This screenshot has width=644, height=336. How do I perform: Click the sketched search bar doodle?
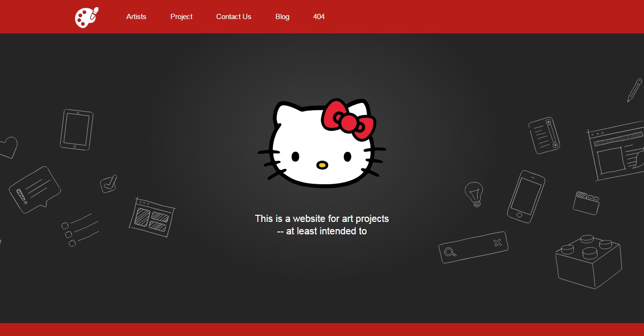tap(473, 247)
